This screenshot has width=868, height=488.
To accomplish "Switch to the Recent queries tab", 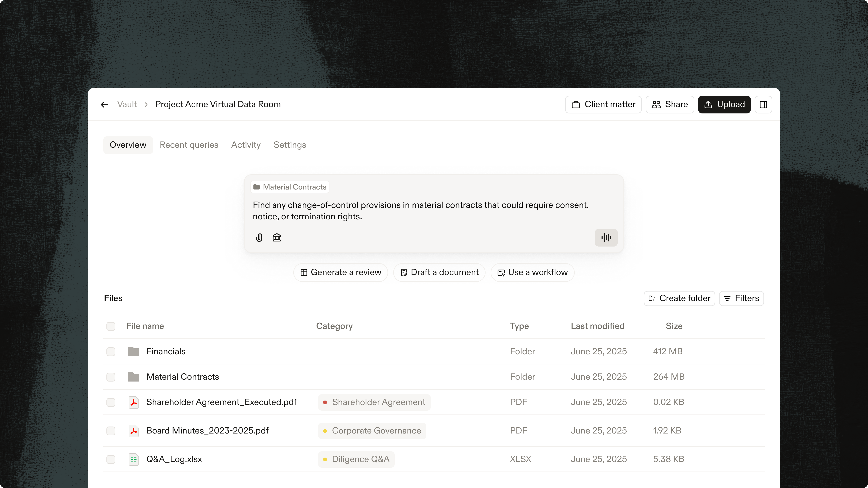I will tap(189, 145).
